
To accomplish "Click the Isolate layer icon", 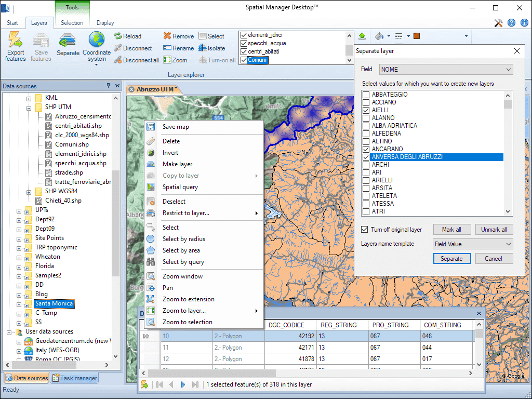I will (x=203, y=48).
